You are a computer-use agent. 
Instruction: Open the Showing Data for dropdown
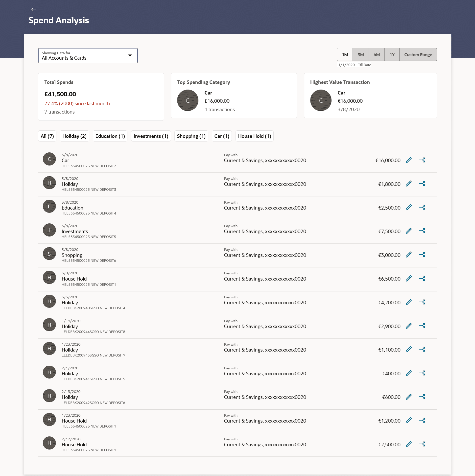click(x=88, y=56)
